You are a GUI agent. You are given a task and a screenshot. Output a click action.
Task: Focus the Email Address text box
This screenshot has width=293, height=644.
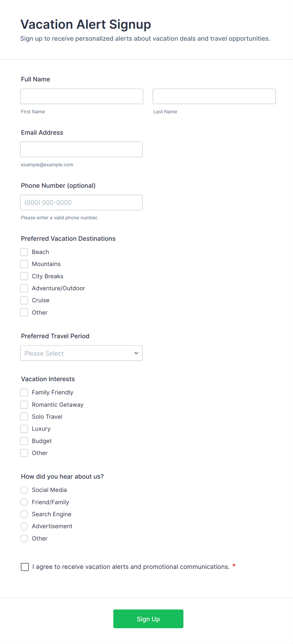point(81,149)
